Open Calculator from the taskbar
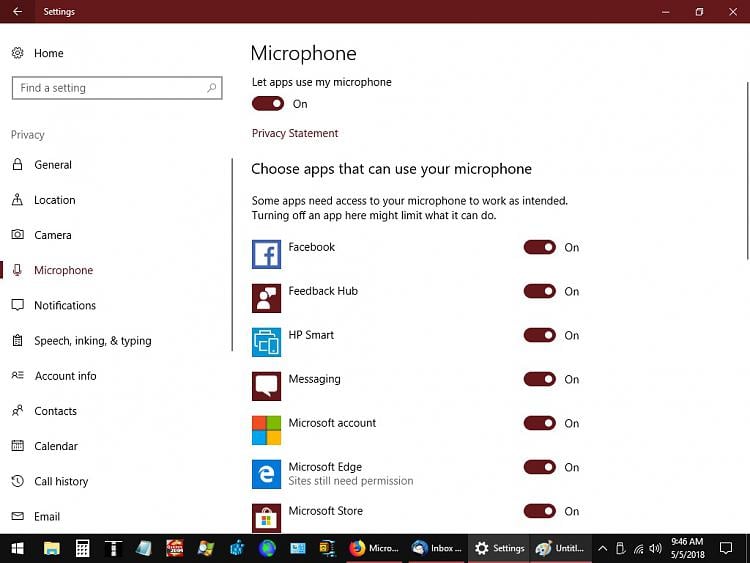 [82, 548]
